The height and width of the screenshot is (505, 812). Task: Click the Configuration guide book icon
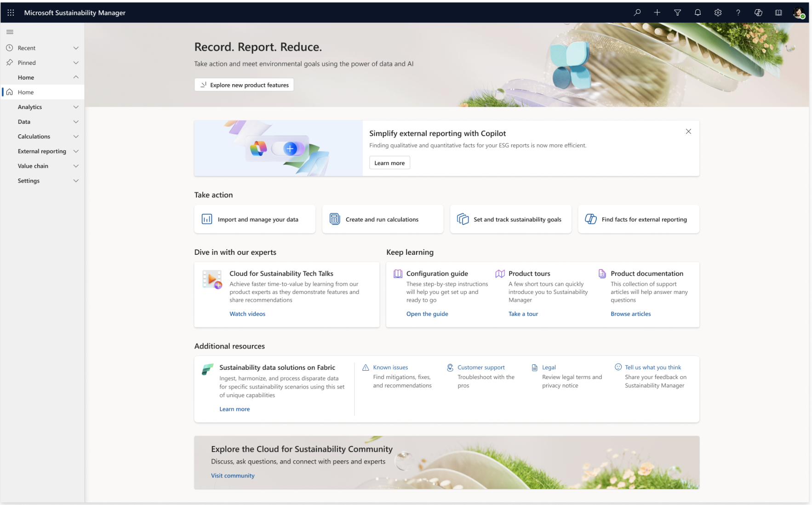tap(398, 274)
